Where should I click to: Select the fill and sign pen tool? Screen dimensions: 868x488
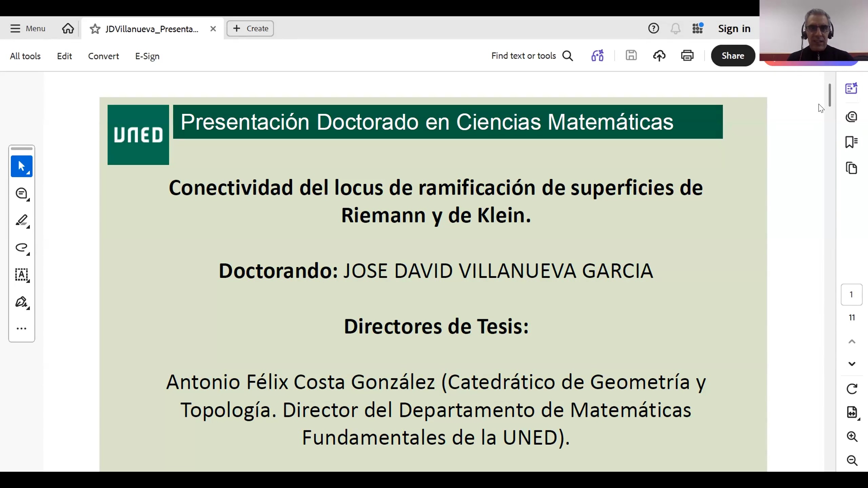(22, 302)
